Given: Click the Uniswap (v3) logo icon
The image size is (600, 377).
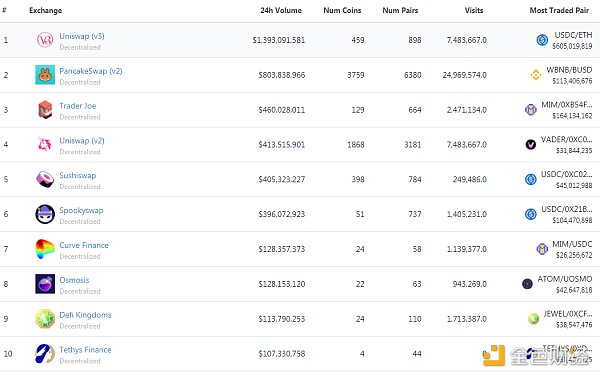Looking at the screenshot, I should pyautogui.click(x=45, y=40).
